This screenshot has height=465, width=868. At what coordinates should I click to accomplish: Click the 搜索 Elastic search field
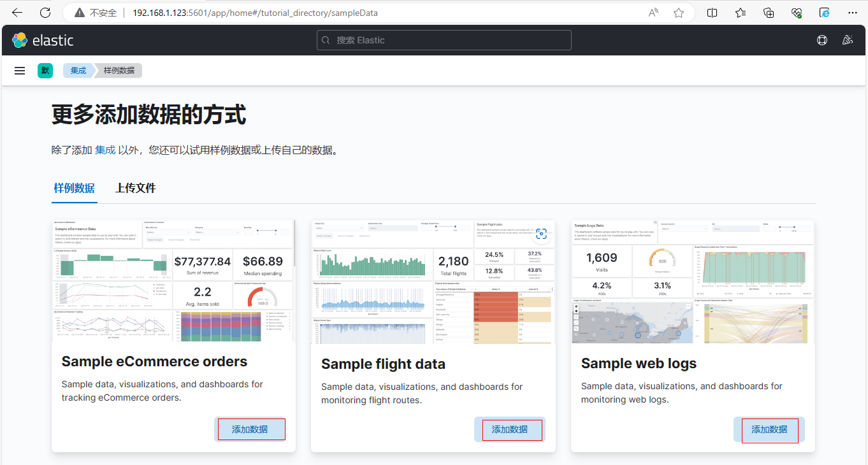pyautogui.click(x=444, y=40)
